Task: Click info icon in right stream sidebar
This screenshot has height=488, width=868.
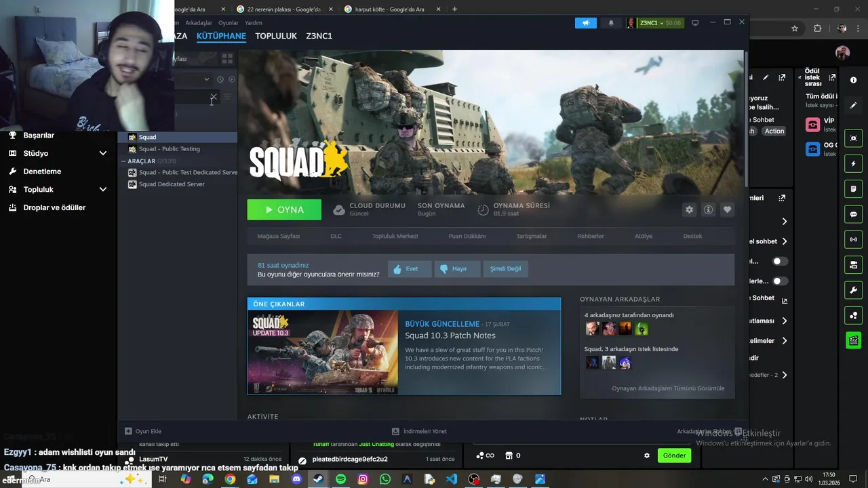Action: (854, 80)
